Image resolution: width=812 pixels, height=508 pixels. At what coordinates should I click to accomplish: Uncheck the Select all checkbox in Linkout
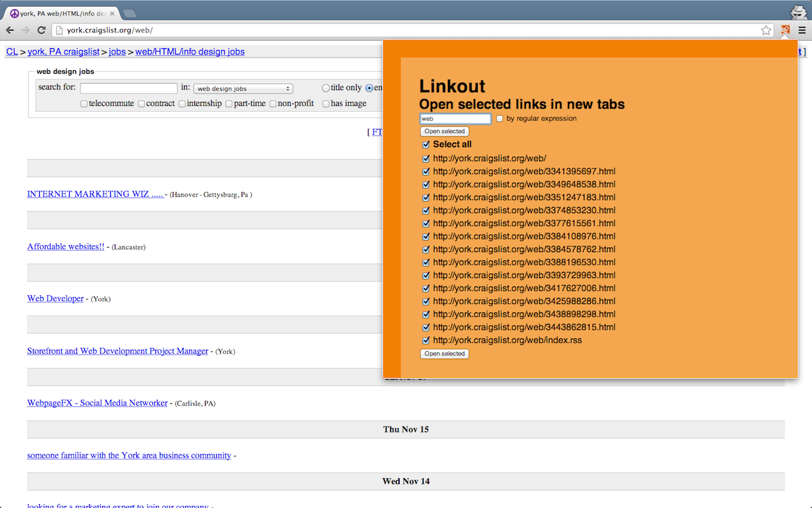[426, 144]
